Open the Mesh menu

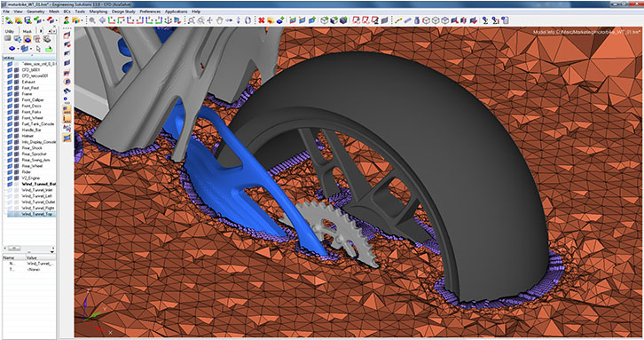pyautogui.click(x=54, y=12)
